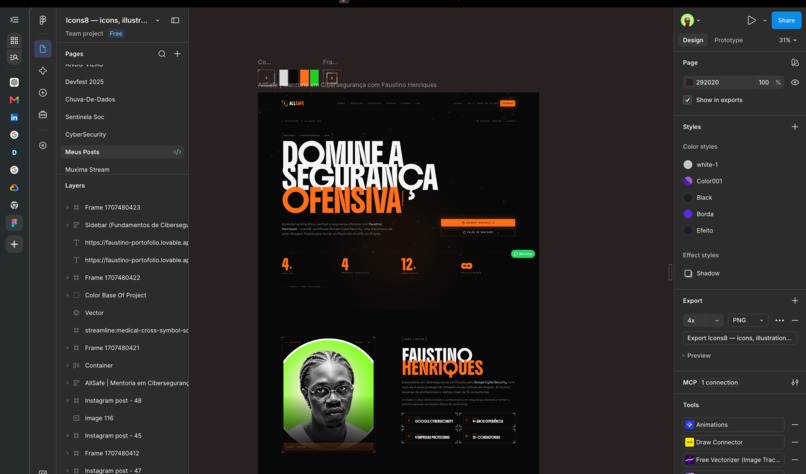Run the Draw Connector plugin tool
The height and width of the screenshot is (474, 806).
click(734, 442)
